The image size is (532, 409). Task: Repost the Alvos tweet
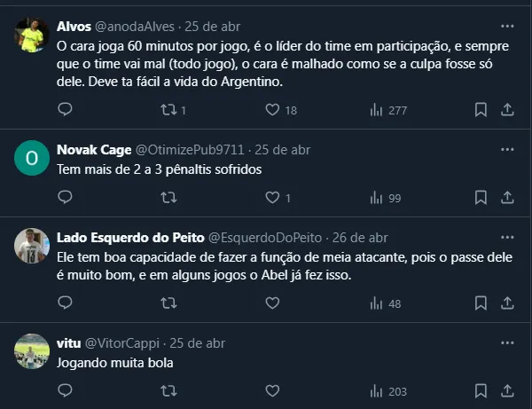pyautogui.click(x=168, y=110)
